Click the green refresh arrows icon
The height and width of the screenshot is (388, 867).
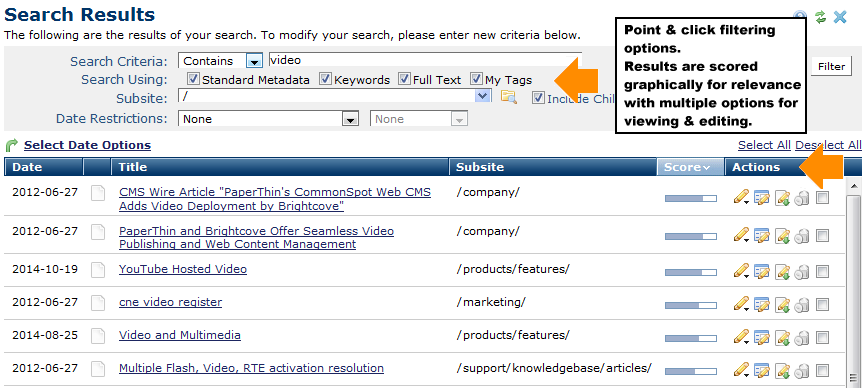tap(820, 17)
